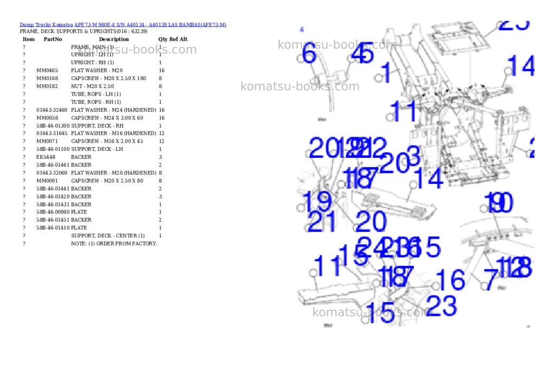Select the 'UPRIGHT - RH (1)' description
554x392 pixels.
93,63
